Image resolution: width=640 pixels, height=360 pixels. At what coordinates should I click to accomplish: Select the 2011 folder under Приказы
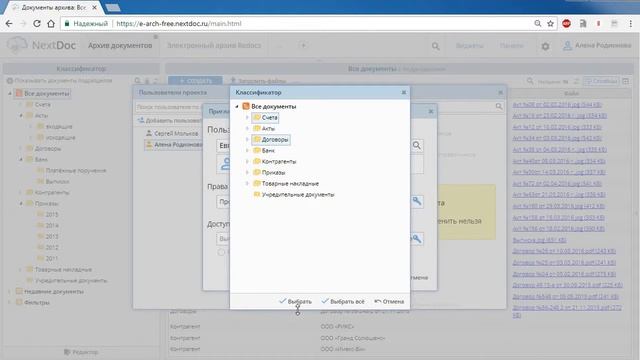[x=48, y=258]
